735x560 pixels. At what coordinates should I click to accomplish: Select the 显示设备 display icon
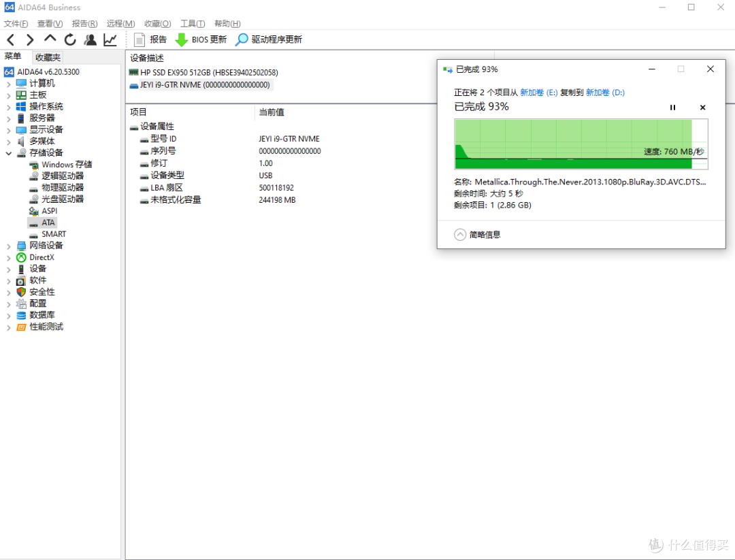pos(21,130)
